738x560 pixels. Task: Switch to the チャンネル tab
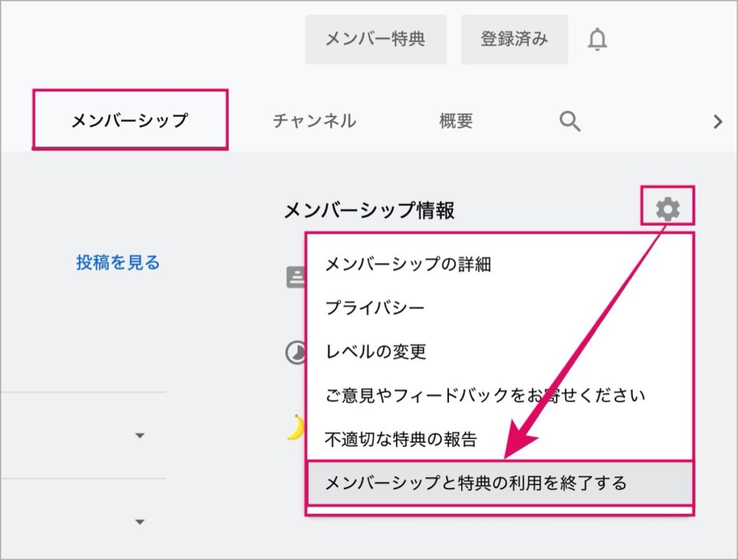click(314, 121)
